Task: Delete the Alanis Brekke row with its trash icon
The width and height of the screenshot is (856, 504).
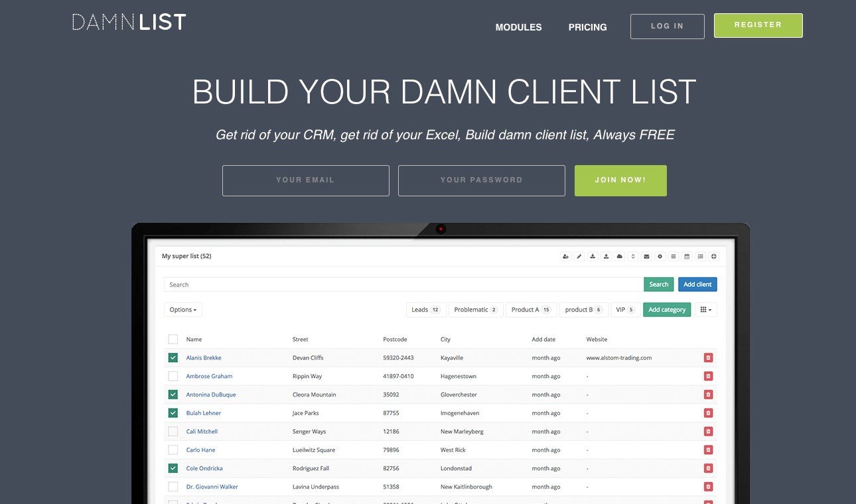Action: [708, 357]
